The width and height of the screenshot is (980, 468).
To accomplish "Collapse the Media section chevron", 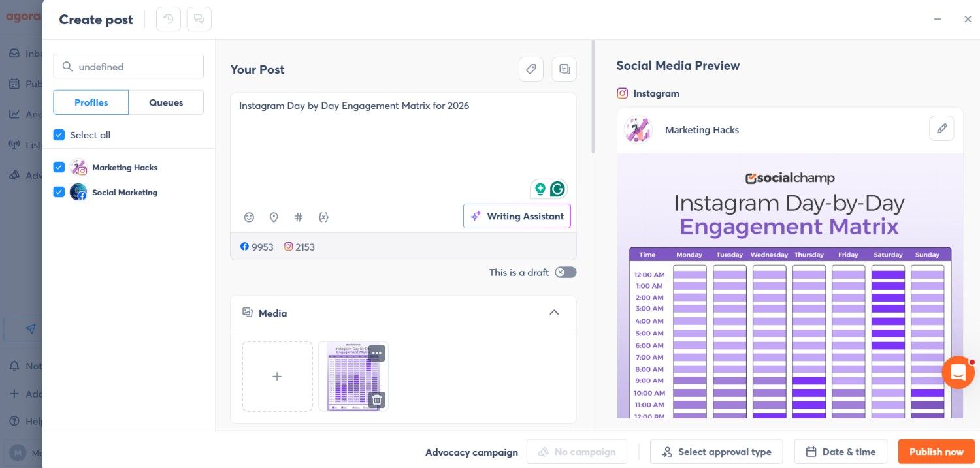I will pos(554,313).
